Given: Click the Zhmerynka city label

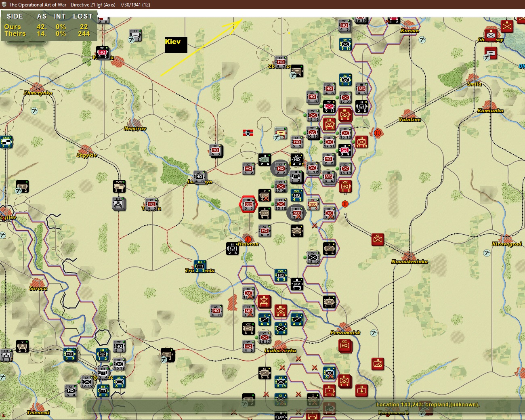Looking at the screenshot, I should [x=38, y=93].
